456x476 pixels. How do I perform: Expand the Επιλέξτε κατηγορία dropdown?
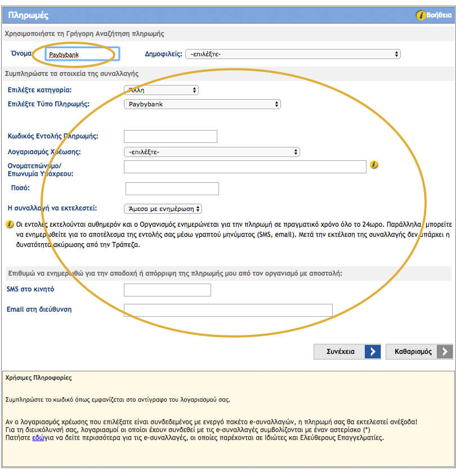[160, 90]
